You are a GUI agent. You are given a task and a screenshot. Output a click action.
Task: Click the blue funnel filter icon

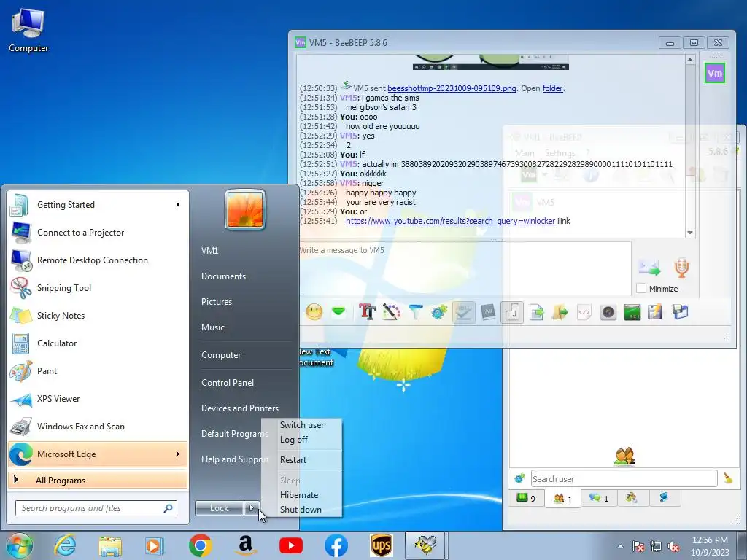pos(415,312)
